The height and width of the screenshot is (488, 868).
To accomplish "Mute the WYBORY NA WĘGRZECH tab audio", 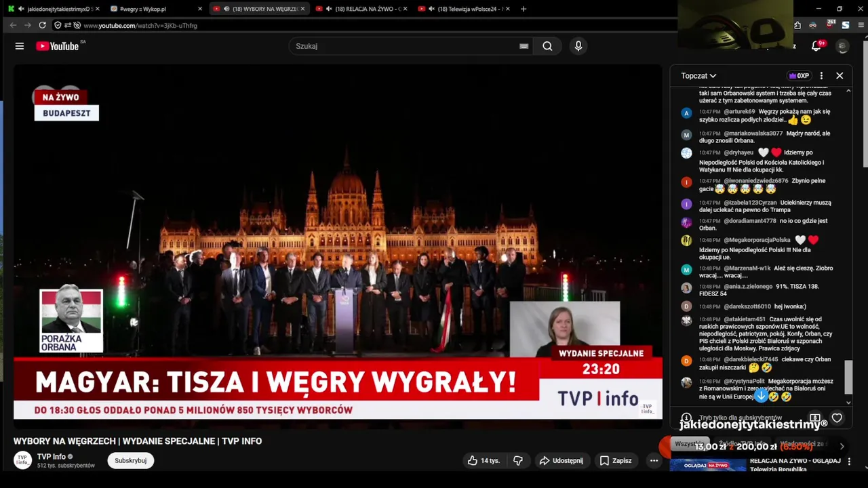I will 226,9.
